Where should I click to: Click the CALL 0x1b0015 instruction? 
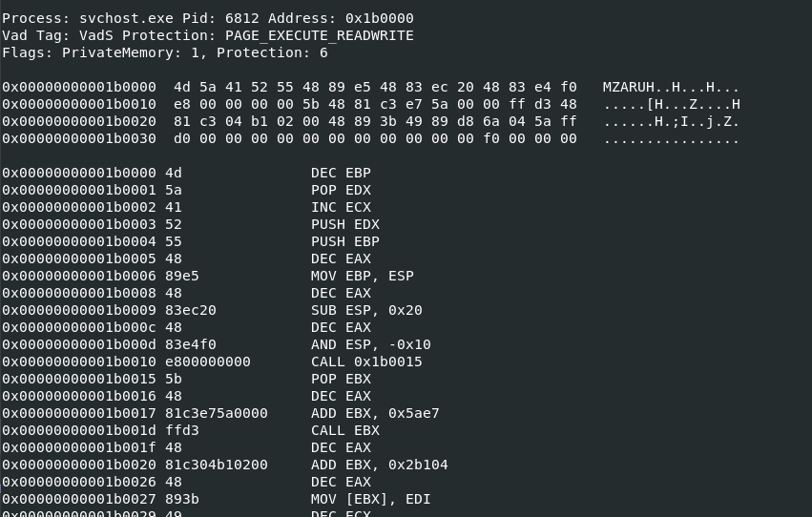tap(366, 362)
